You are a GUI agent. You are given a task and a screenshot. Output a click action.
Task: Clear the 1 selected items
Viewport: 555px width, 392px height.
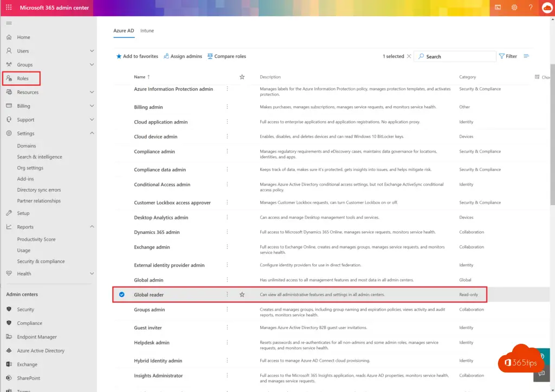409,56
